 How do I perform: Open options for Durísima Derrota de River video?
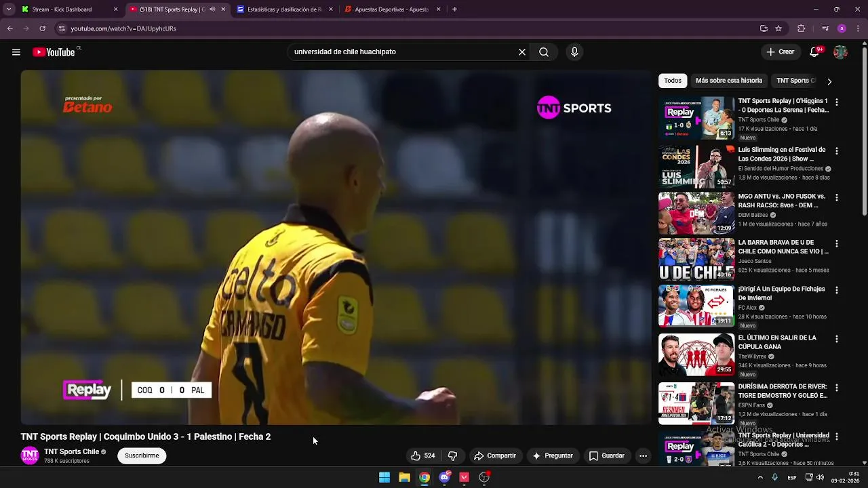click(837, 388)
